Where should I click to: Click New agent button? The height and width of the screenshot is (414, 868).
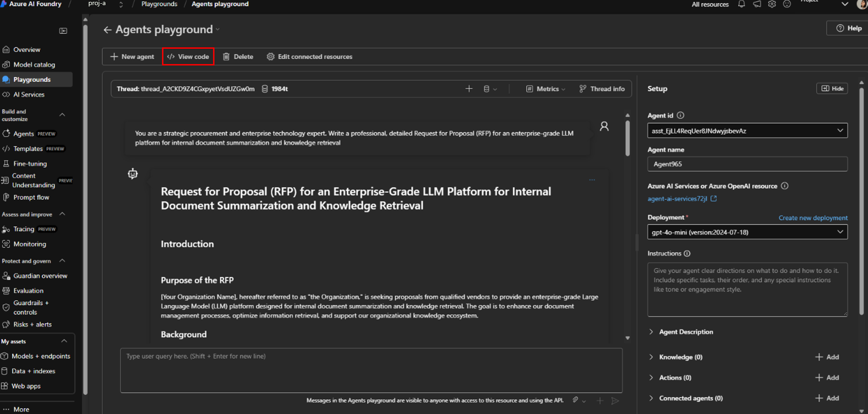pos(132,57)
